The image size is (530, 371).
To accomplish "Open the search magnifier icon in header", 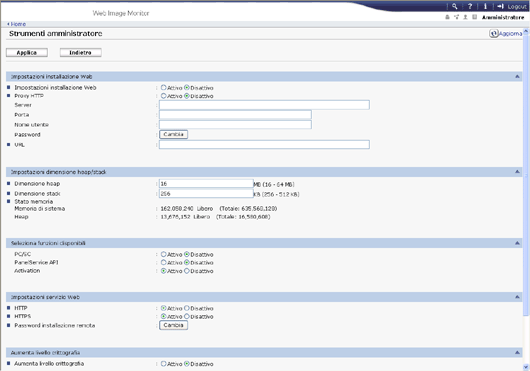I will [x=455, y=6].
